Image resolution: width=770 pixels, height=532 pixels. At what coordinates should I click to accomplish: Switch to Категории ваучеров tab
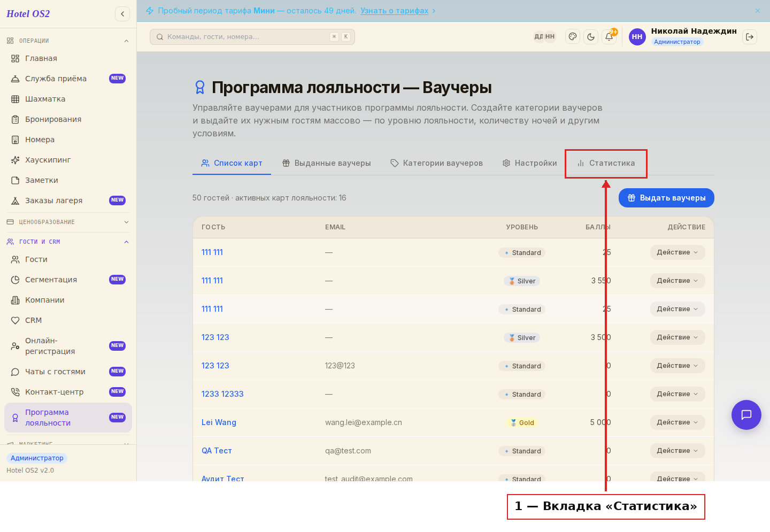pyautogui.click(x=437, y=163)
